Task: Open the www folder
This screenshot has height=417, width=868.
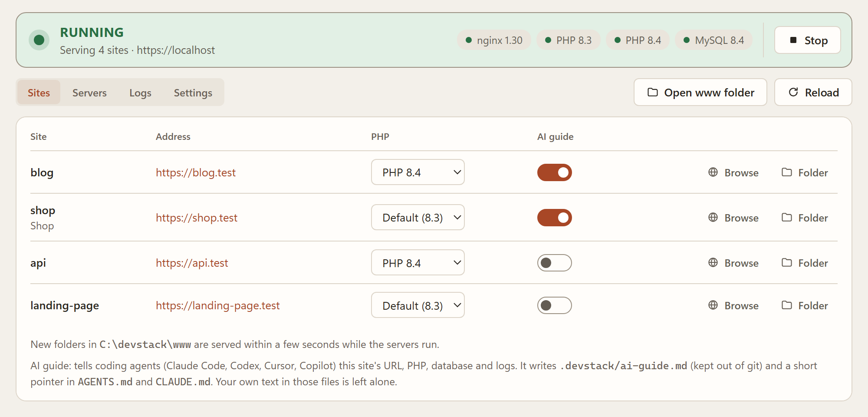Action: [700, 92]
